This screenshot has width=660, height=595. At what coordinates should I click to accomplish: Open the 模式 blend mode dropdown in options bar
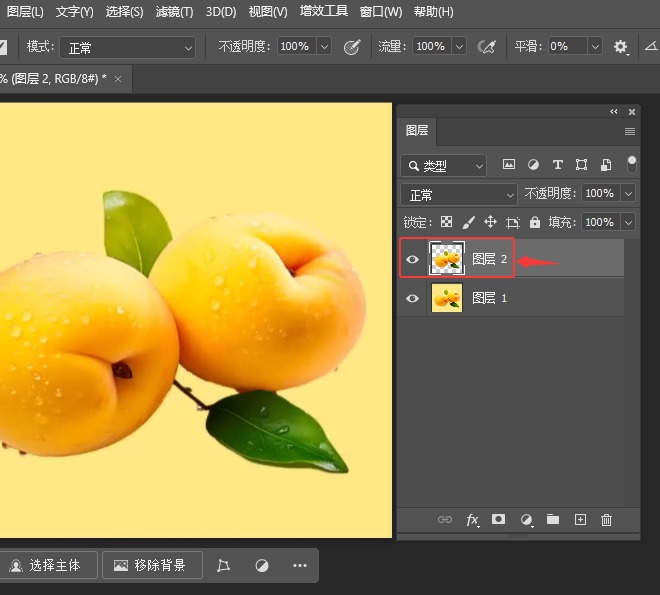(128, 47)
